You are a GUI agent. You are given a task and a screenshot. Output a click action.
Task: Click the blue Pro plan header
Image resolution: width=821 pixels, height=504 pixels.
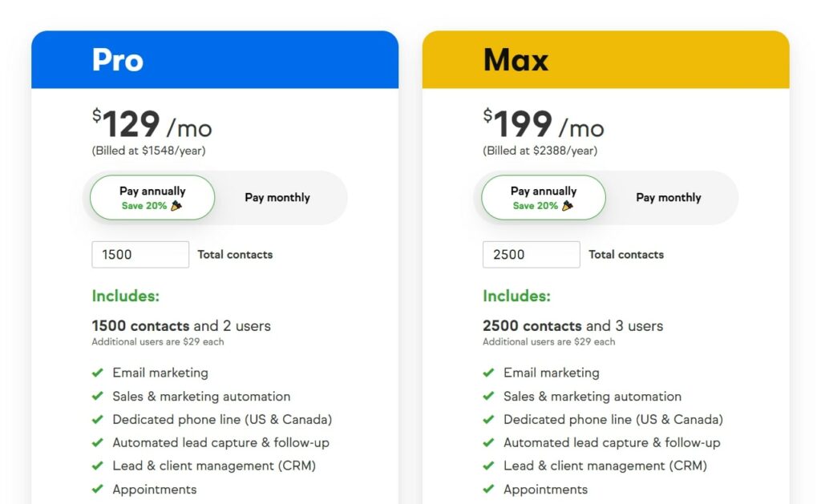point(215,59)
